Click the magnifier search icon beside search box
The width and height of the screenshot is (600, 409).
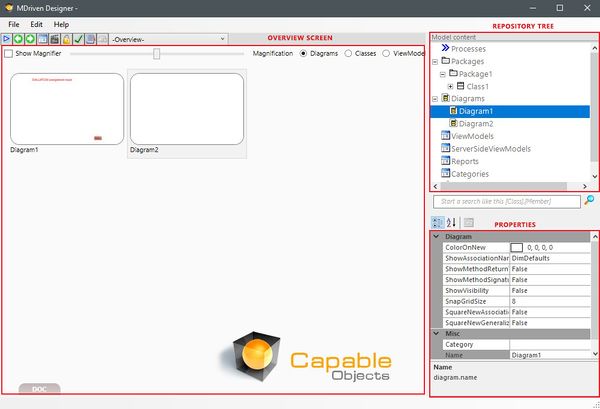point(589,201)
